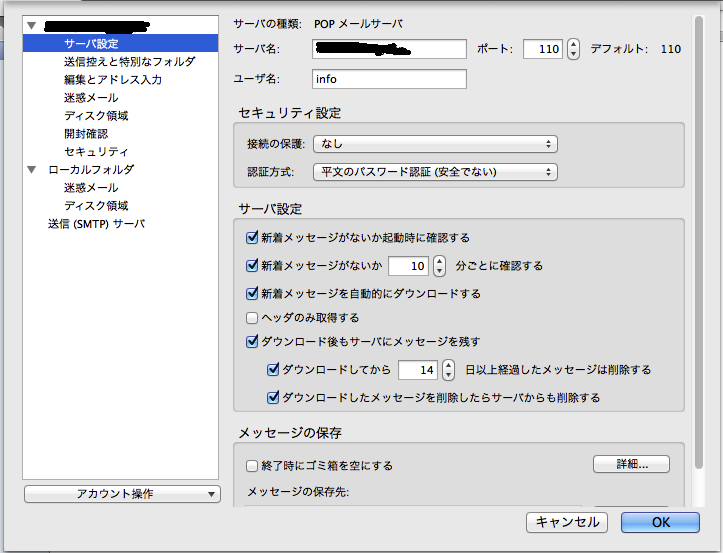Viewport: 723px width, 553px height.
Task: Click the OK button
Action: (659, 522)
